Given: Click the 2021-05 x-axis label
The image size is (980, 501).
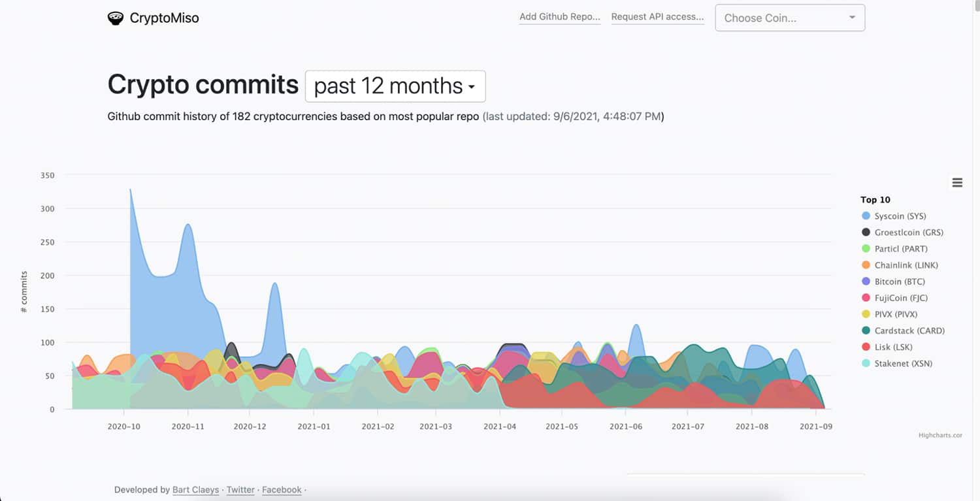Looking at the screenshot, I should pyautogui.click(x=562, y=427).
